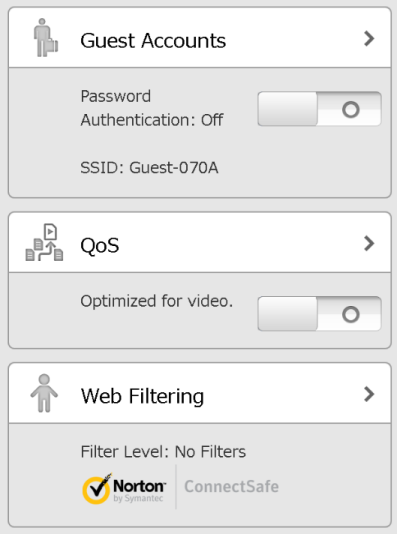The height and width of the screenshot is (534, 397).
Task: Expand Guest Accounts with its chevron arrow
Action: [x=369, y=38]
